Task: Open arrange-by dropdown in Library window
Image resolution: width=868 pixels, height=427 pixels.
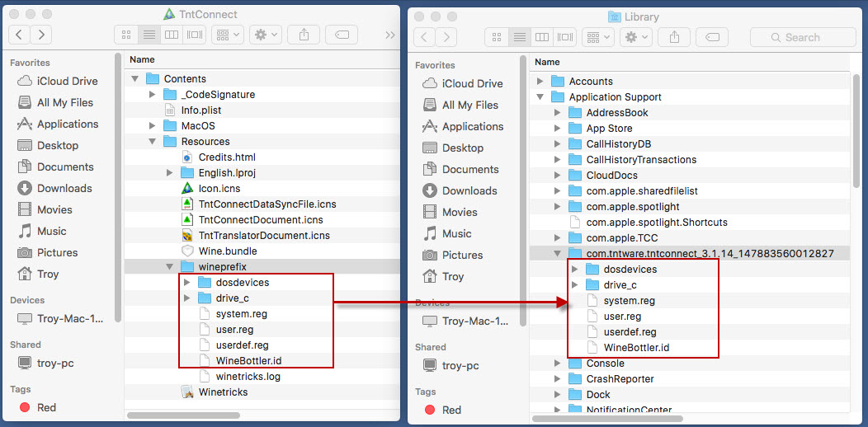Action: 598,37
